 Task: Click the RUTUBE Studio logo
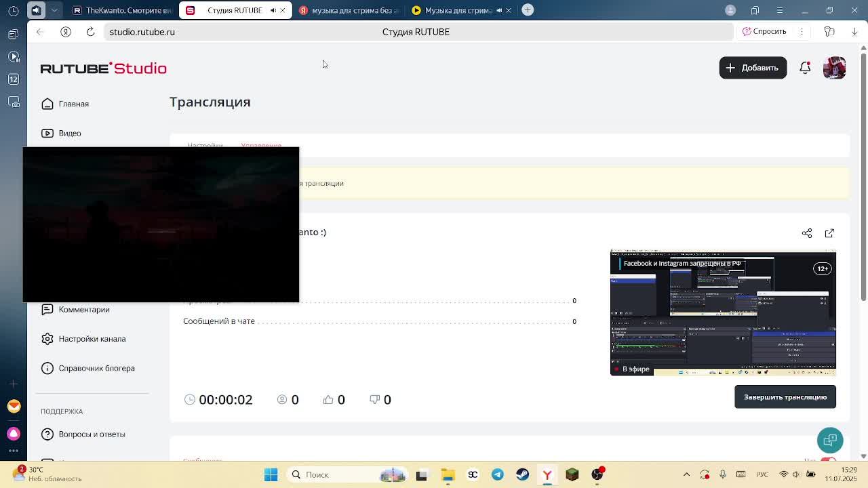103,68
